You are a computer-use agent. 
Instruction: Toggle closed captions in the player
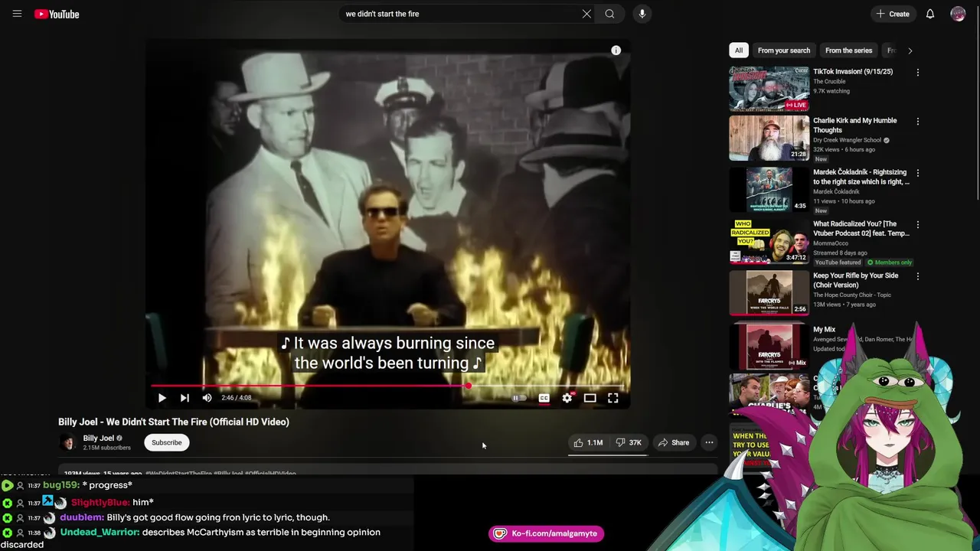coord(544,398)
